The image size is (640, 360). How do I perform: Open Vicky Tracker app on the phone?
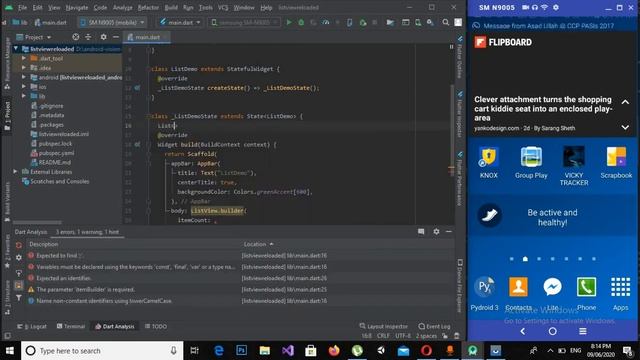tap(573, 166)
